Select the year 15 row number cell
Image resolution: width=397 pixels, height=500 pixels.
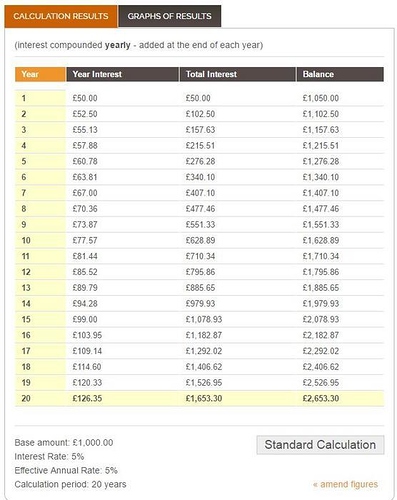click(40, 319)
